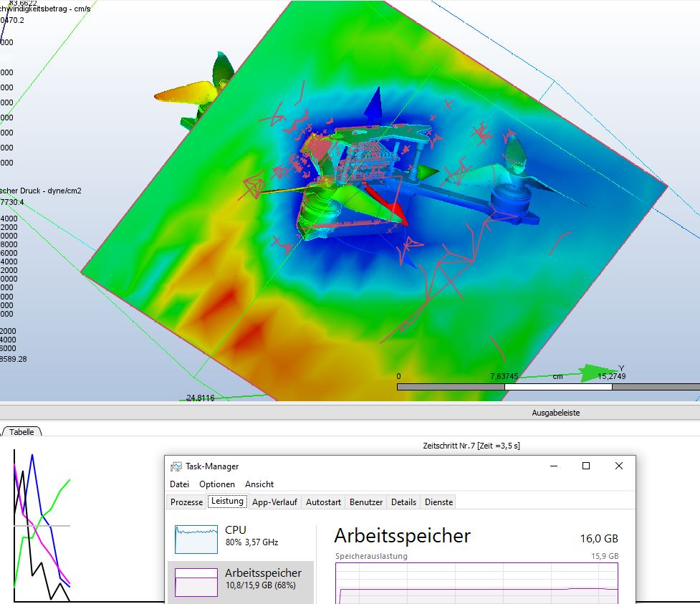The image size is (700, 604).
Task: Click the convergence plot in Tabelle panel
Action: point(42,526)
